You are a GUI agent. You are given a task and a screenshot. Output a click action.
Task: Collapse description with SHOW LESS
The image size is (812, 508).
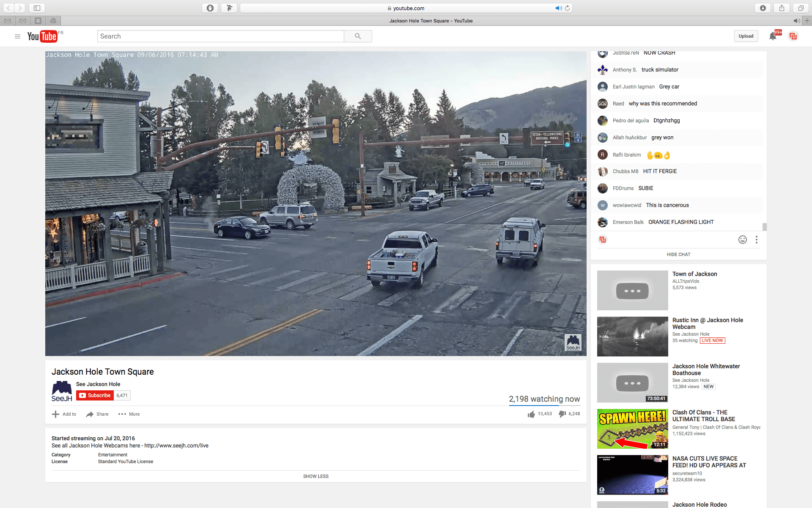315,476
